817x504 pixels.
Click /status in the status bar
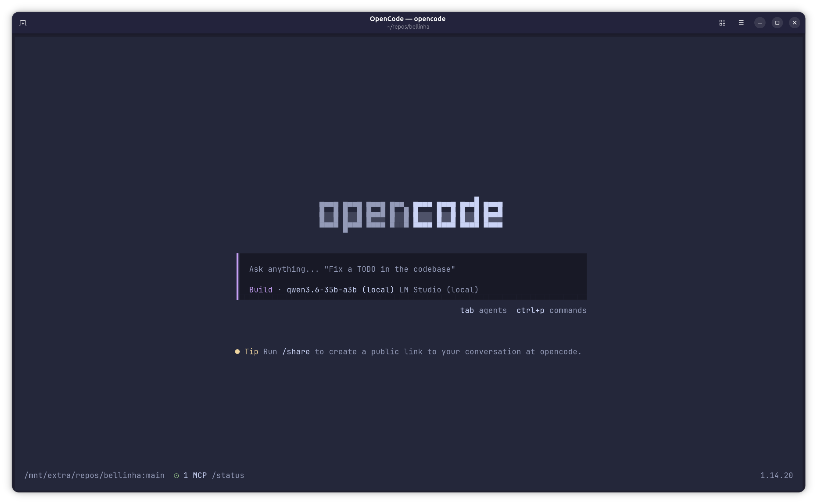pyautogui.click(x=228, y=475)
